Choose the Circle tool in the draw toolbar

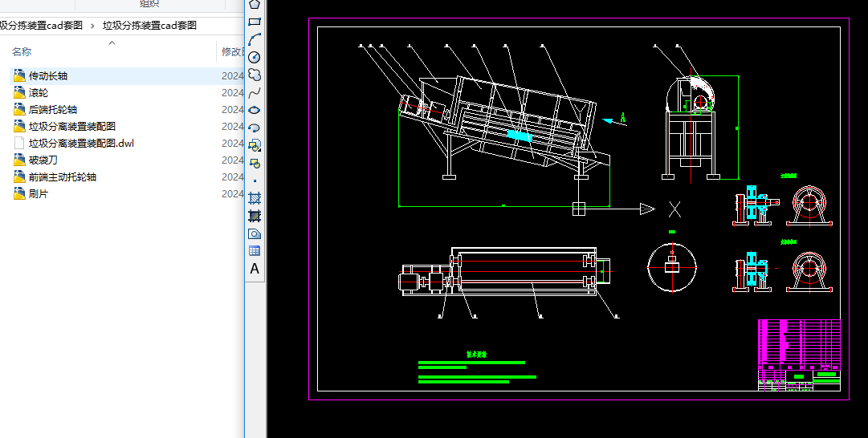coord(255,57)
